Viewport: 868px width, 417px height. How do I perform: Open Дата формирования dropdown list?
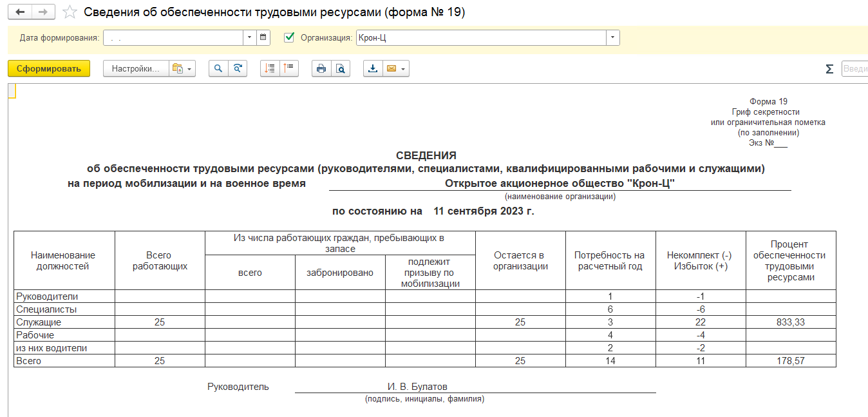pos(249,37)
